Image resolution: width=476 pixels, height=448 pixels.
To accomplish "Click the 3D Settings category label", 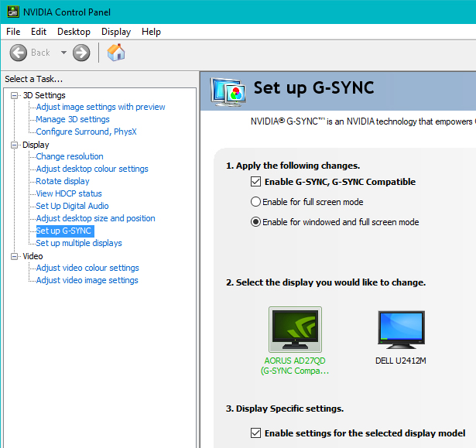I will coord(44,95).
